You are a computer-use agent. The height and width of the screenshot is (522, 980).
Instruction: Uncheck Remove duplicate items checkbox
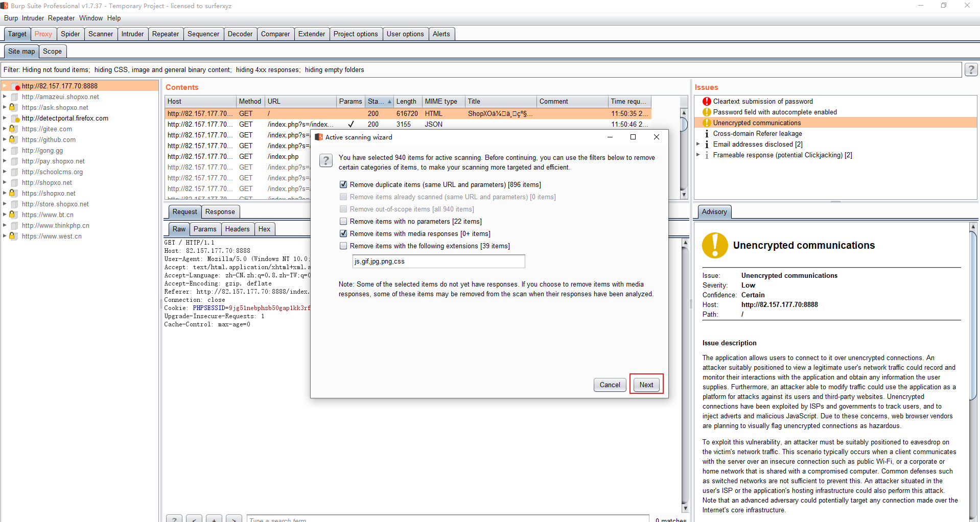[343, 184]
